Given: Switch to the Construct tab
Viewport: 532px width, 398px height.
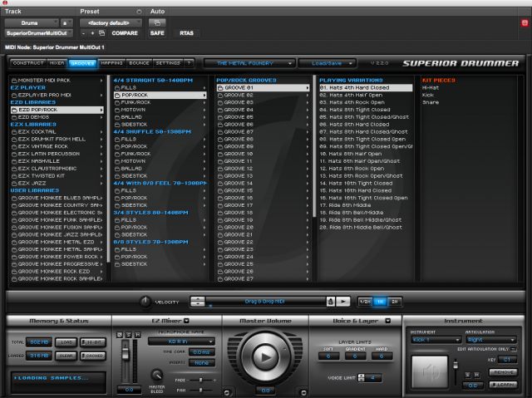Looking at the screenshot, I should [28, 63].
